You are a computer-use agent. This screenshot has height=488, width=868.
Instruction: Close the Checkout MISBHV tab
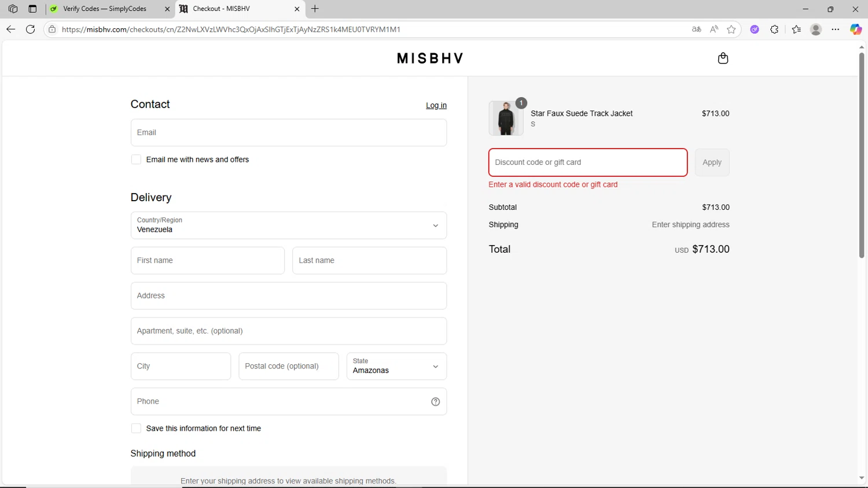(x=297, y=9)
